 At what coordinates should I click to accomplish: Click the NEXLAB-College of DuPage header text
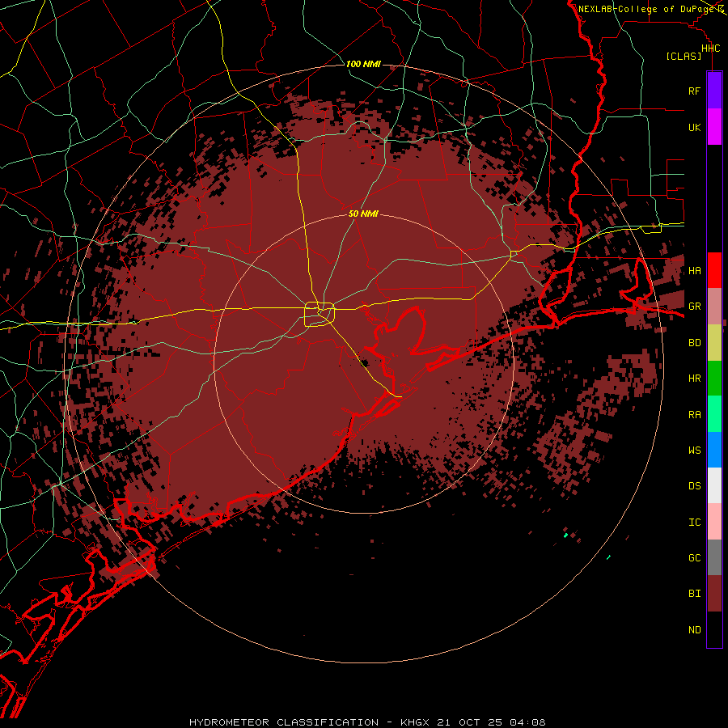[646, 9]
